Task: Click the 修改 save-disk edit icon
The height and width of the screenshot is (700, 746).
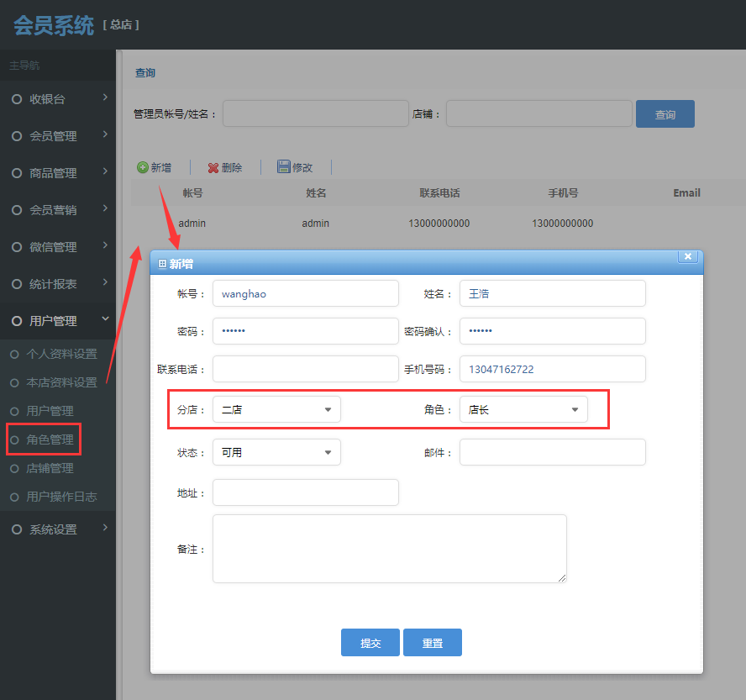Action: tap(284, 167)
